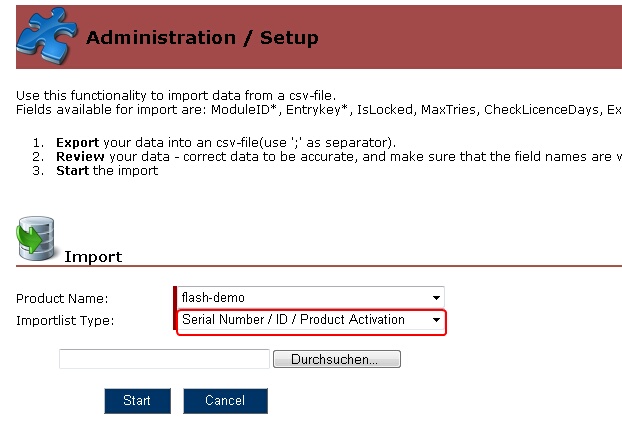Click the Import section heading
Viewport: 622px width, 435px height.
93,257
